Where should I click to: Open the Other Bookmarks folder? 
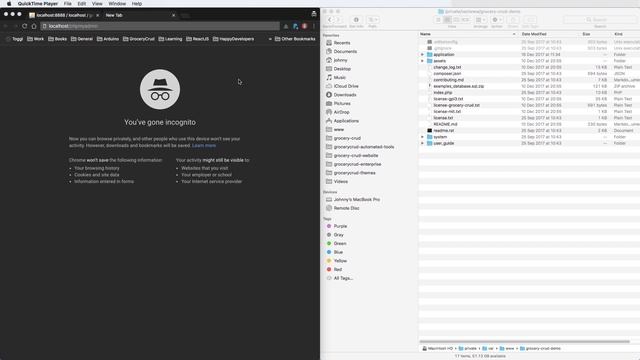[x=295, y=39]
